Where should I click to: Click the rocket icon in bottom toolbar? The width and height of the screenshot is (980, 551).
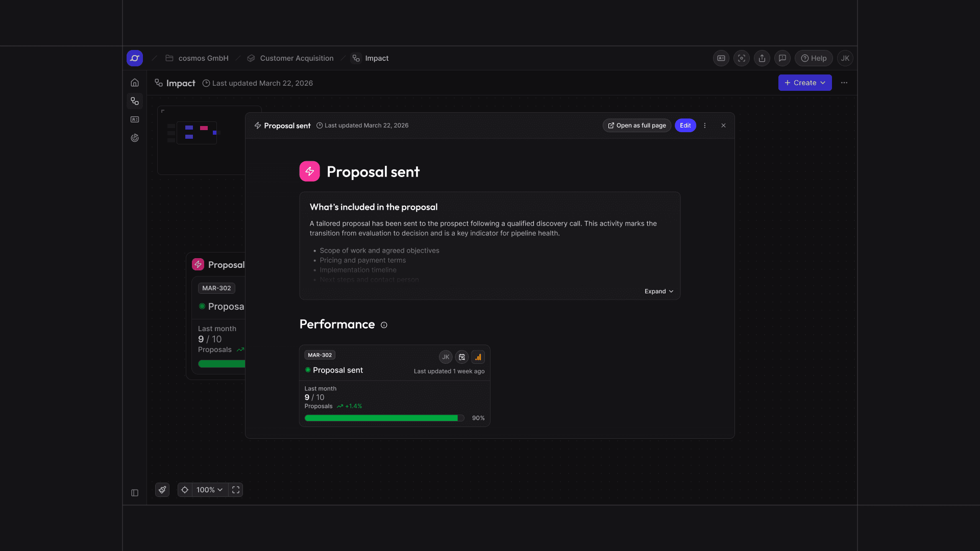tap(162, 490)
